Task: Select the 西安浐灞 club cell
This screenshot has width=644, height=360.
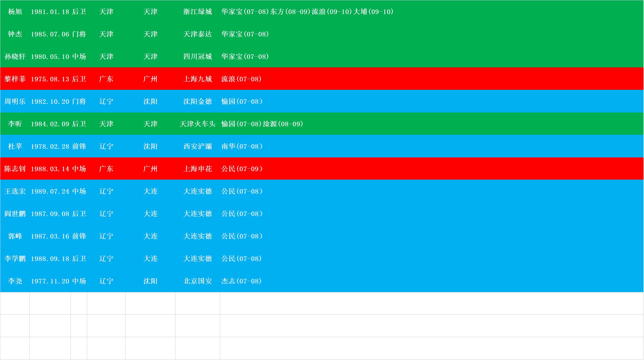Action: click(198, 147)
